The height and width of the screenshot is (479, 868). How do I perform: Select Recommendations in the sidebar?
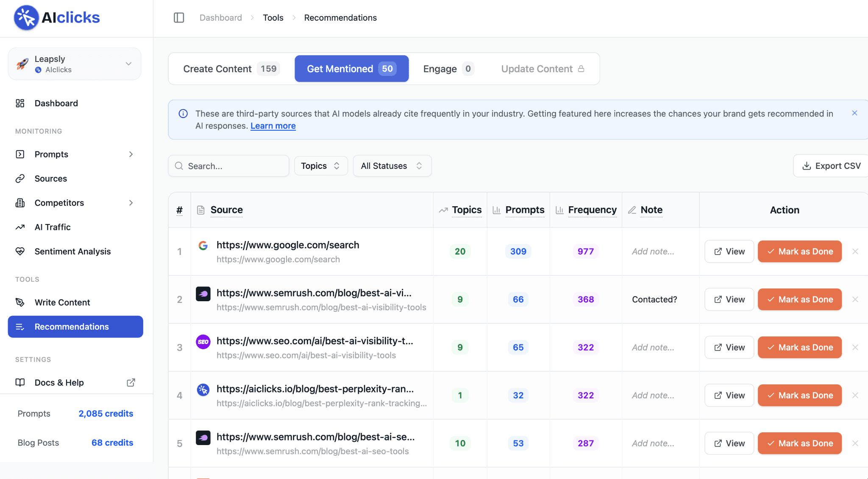coord(75,327)
